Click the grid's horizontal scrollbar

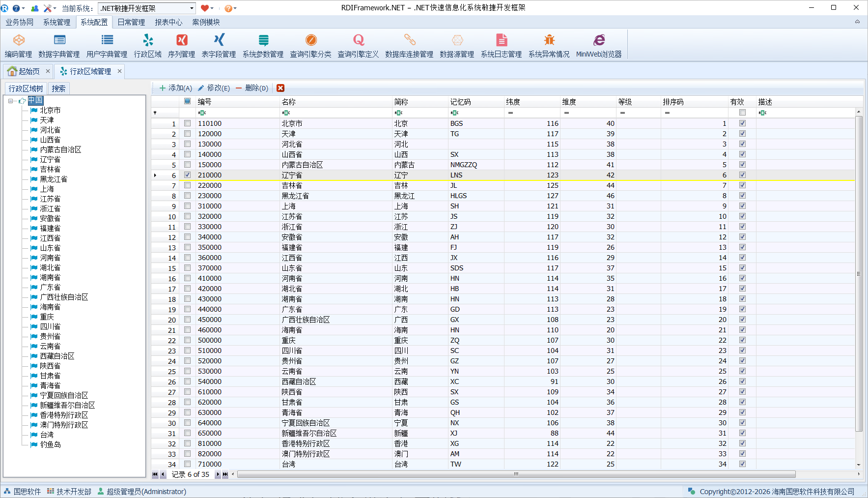516,474
